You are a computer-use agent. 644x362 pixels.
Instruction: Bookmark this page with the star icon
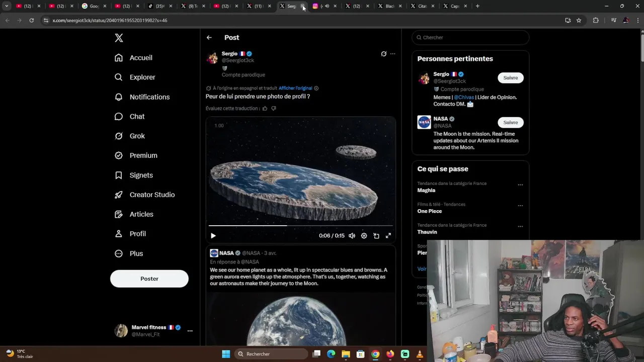[x=579, y=21]
